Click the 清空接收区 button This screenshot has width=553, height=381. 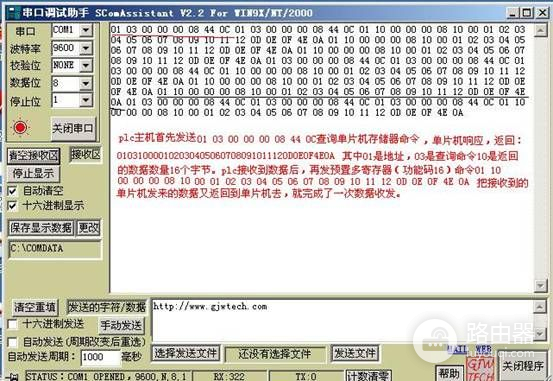tap(34, 156)
